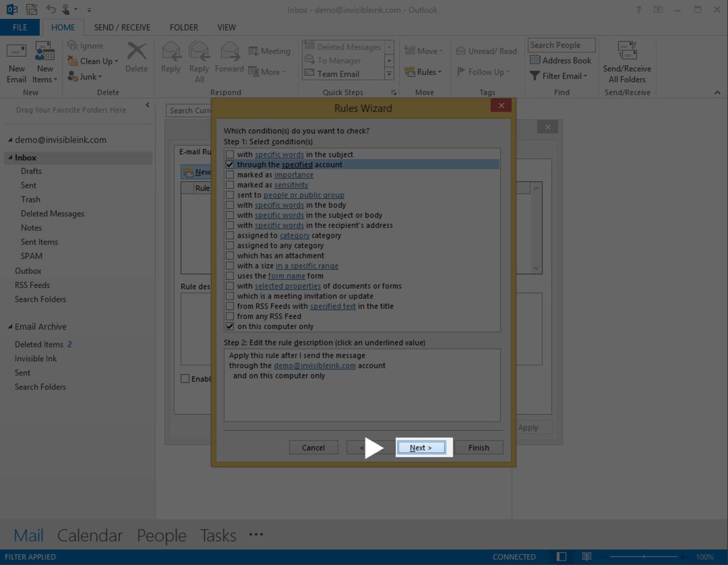The width and height of the screenshot is (728, 565).
Task: Click the Delete X icon in ribbon
Action: (136, 51)
